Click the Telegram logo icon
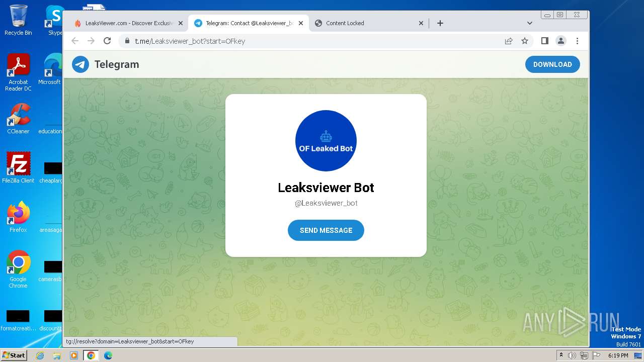This screenshot has width=644, height=362. coord(80,64)
